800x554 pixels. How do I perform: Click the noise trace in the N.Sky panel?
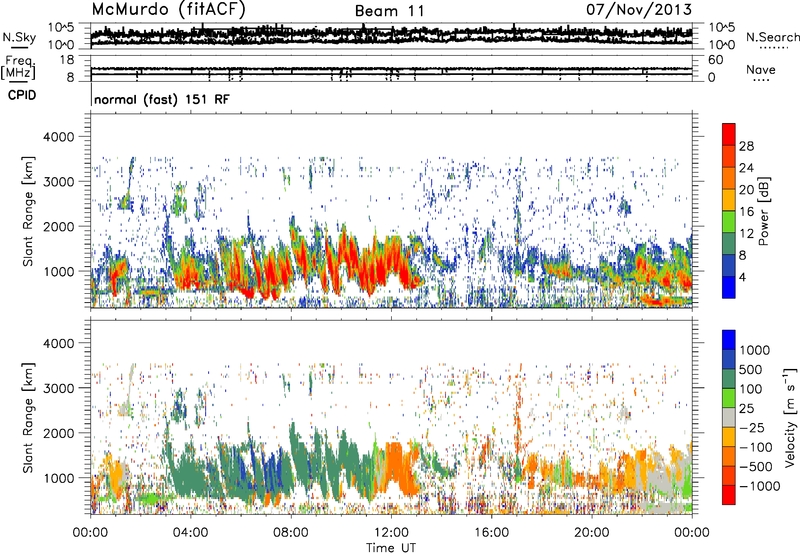coord(391,36)
